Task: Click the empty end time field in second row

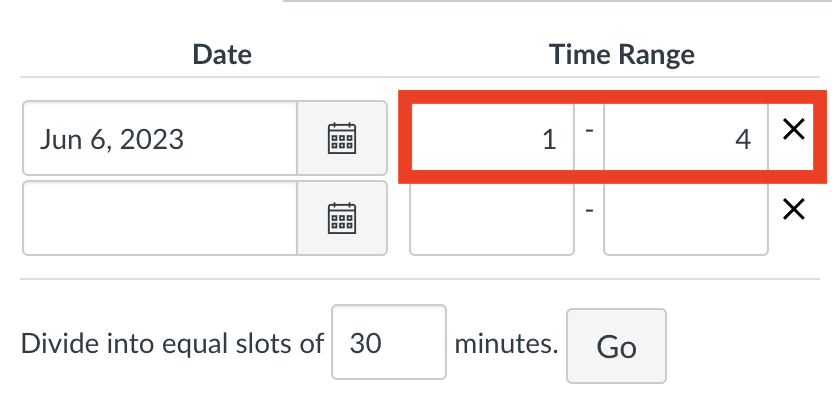Action: tap(686, 218)
